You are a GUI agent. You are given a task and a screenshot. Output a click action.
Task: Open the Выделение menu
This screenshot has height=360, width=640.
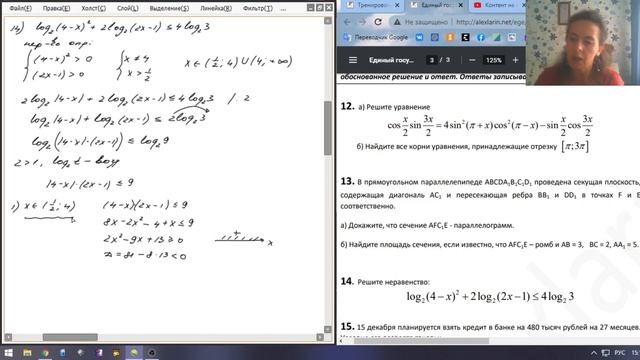[x=169, y=8]
